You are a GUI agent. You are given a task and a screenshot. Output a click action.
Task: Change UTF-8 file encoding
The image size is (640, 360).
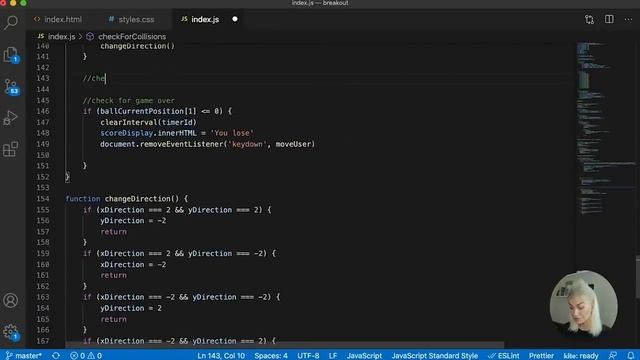click(x=308, y=356)
